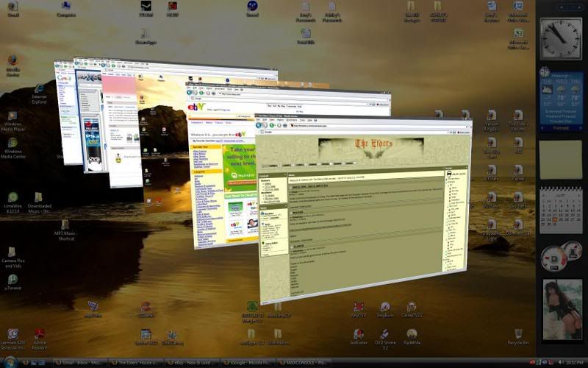
Task: Select the RipIt4Me desktop icon
Action: point(412,337)
